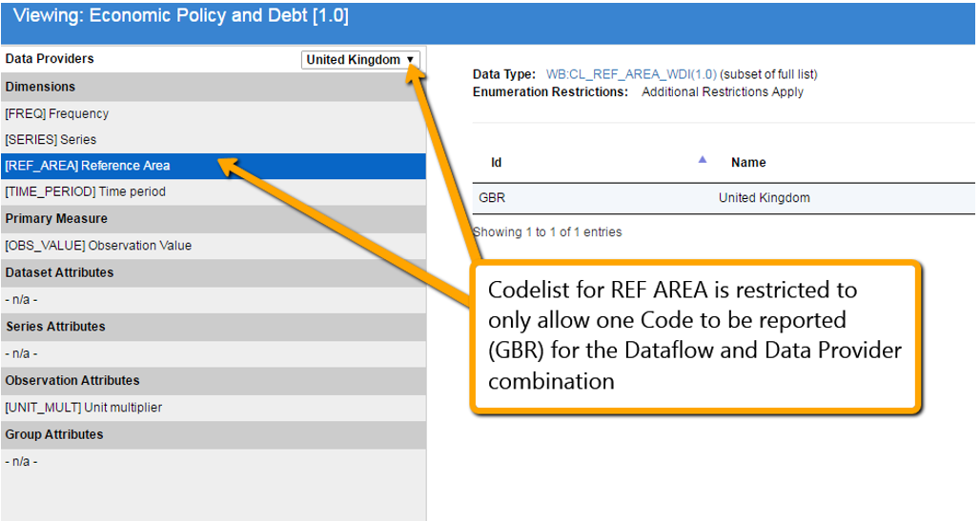
Task: Select [REF_AREA] Reference Area dimension
Action: coord(88,166)
